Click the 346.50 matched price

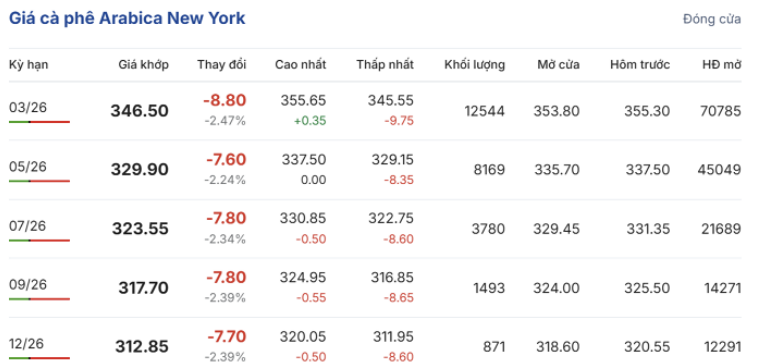(x=140, y=111)
